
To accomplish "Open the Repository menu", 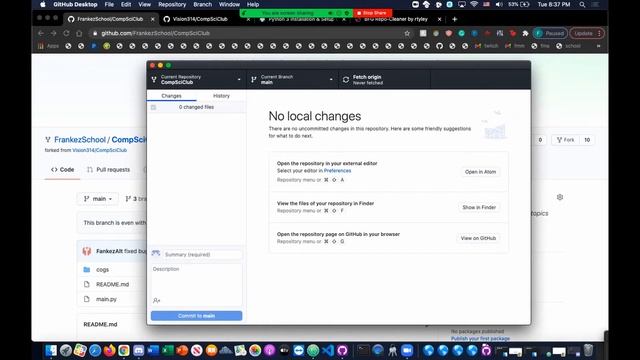I will (x=172, y=4).
